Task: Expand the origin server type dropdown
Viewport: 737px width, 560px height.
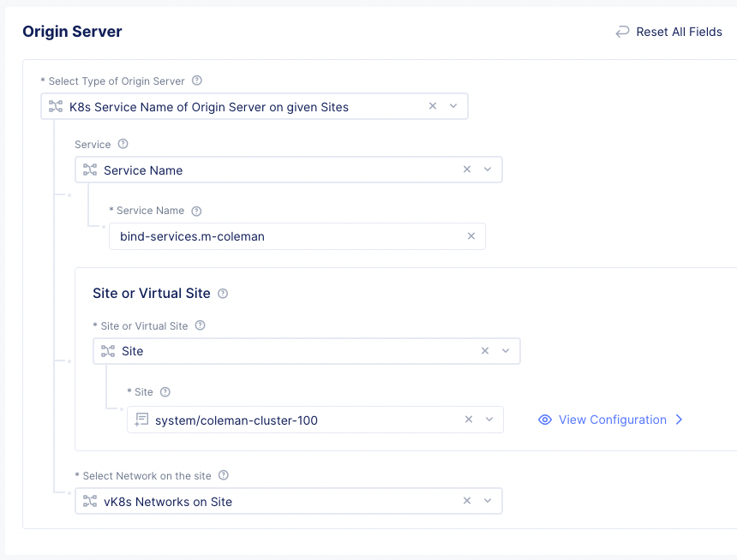Action: coord(453,106)
